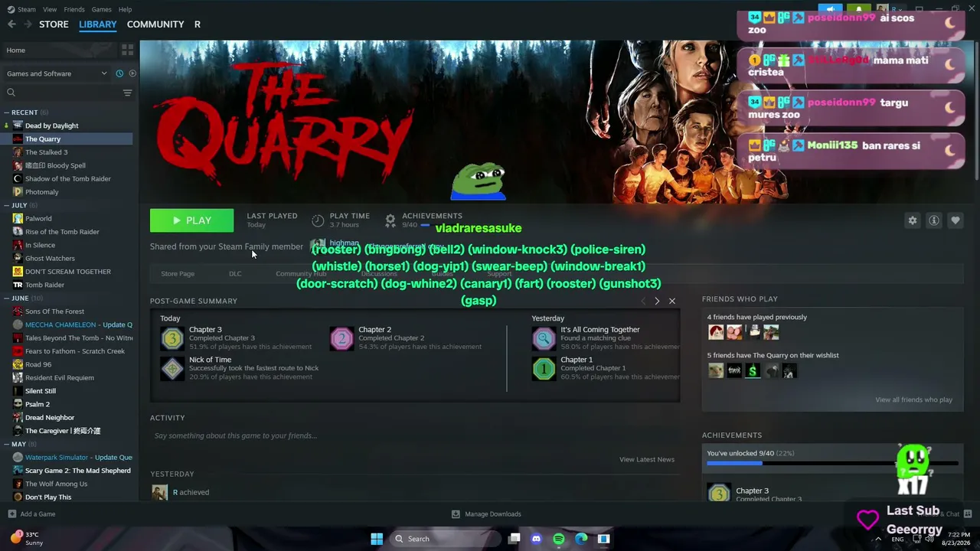Toggle the recent activity clock sort filter
980x551 pixels.
[x=119, y=73]
